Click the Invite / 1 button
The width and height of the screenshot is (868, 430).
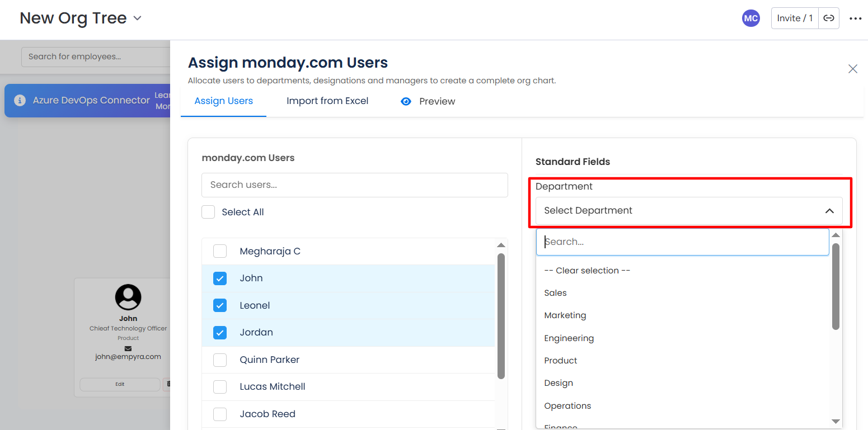(795, 18)
